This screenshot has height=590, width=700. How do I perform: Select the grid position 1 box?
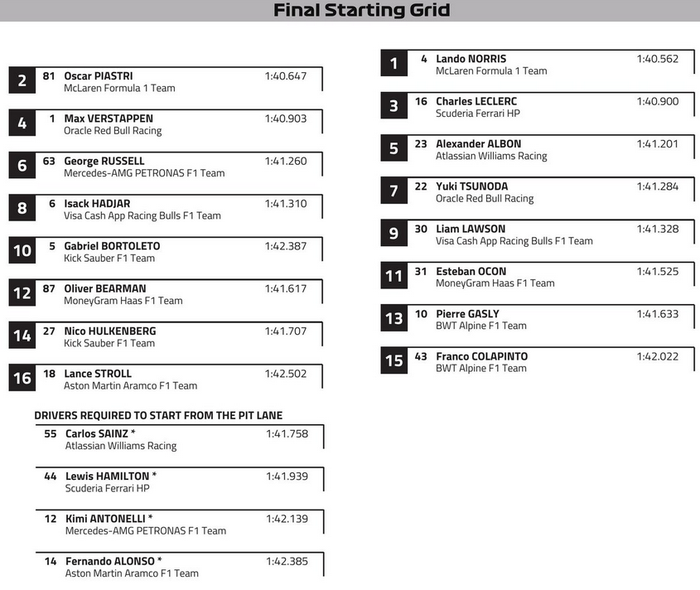pyautogui.click(x=393, y=64)
